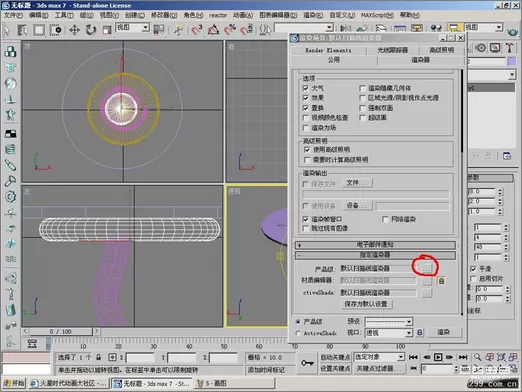Choose the rectangular selection region tool

click(x=39, y=30)
